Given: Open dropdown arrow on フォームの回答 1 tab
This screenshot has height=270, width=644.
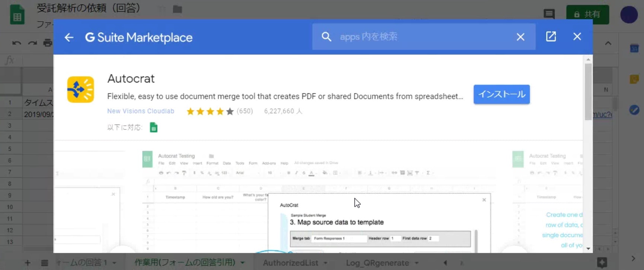Looking at the screenshot, I should pos(114,263).
